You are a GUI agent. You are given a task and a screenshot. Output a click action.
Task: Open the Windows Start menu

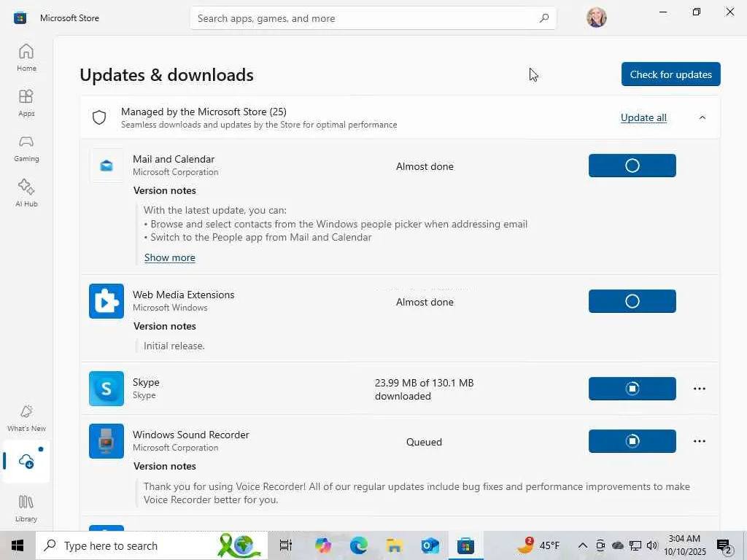18,545
